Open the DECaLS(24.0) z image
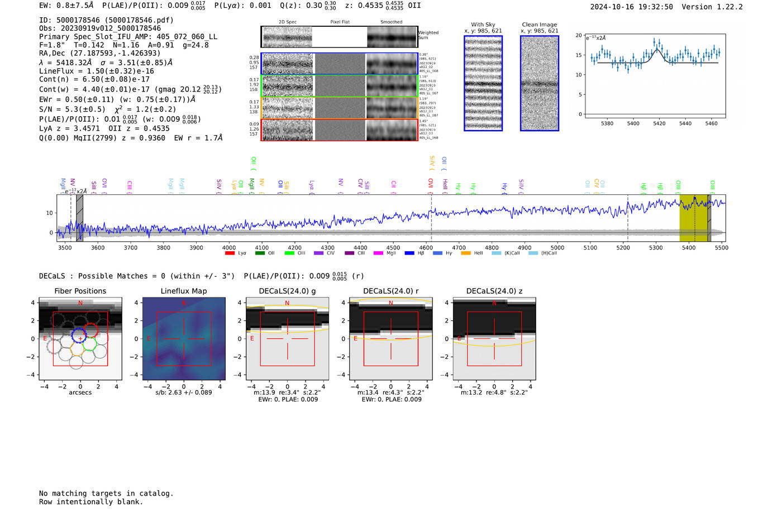 [494, 339]
